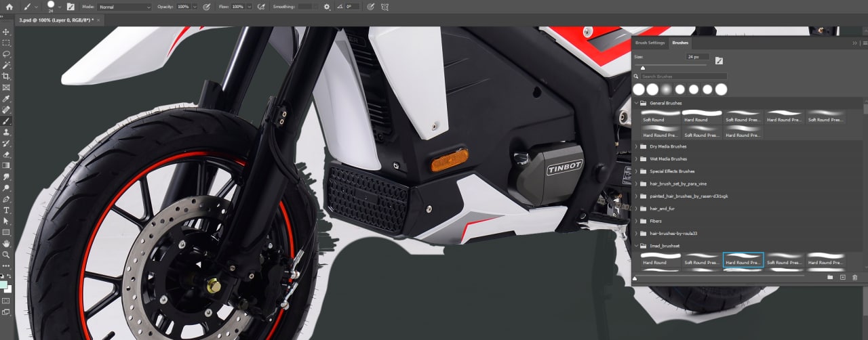868x340 pixels.
Task: Select the Type tool
Action: click(6, 210)
